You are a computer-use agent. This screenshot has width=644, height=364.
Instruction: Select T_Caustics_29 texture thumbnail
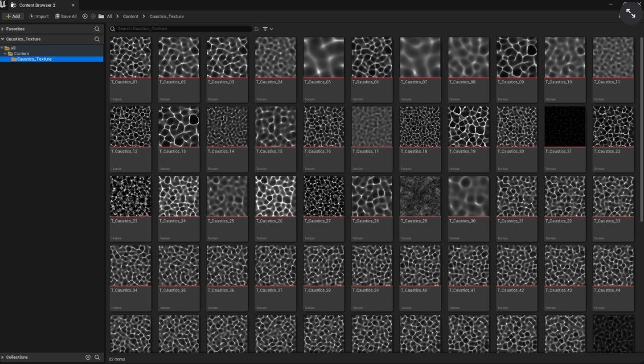(420, 196)
